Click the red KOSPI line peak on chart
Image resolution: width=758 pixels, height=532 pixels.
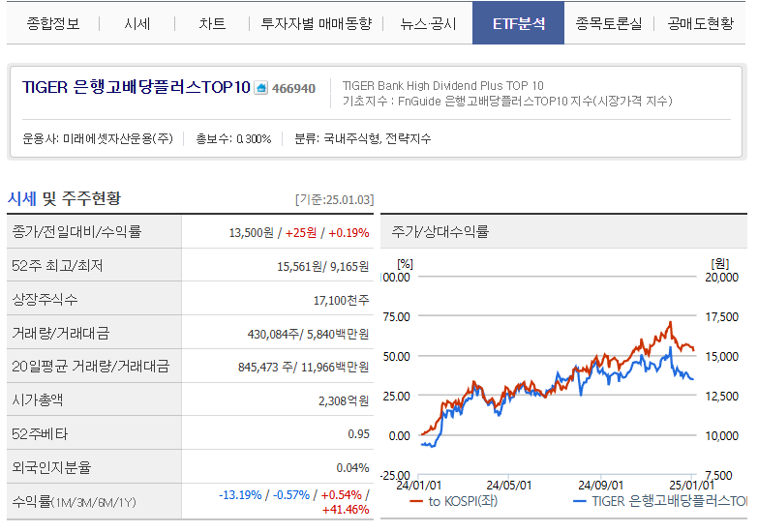670,323
